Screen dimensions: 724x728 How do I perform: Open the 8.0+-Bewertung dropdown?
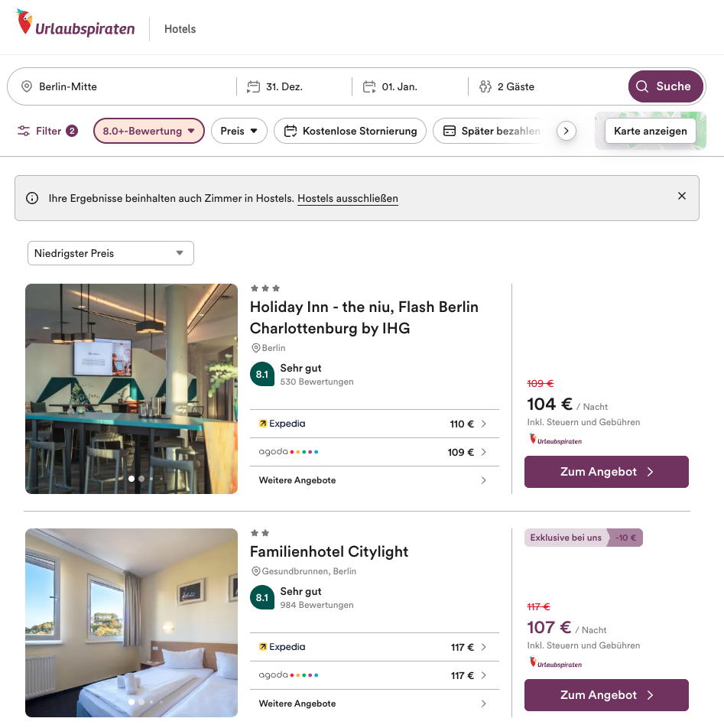(149, 131)
